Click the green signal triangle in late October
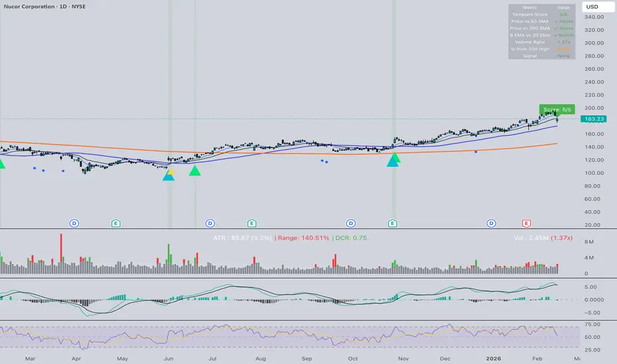Viewport: 617px width, 364px height. pyautogui.click(x=395, y=158)
